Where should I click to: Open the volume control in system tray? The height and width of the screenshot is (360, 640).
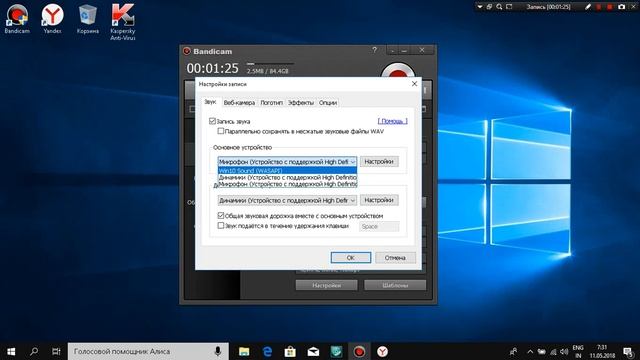pyautogui.click(x=564, y=351)
